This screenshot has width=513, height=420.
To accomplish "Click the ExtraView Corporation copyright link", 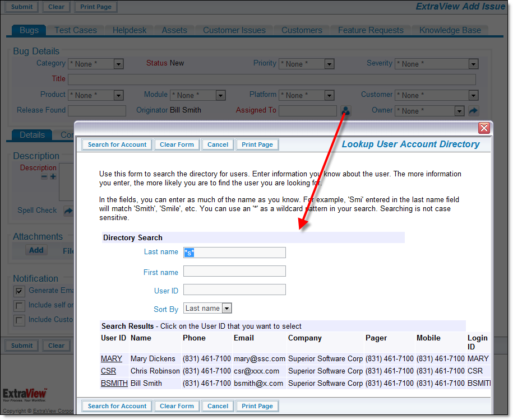I will [x=53, y=411].
